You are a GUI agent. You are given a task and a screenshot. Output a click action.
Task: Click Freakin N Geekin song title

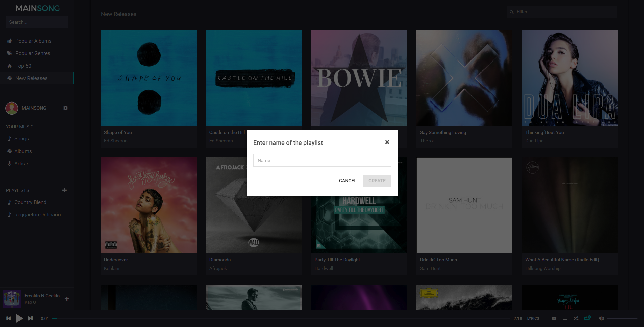coord(42,296)
